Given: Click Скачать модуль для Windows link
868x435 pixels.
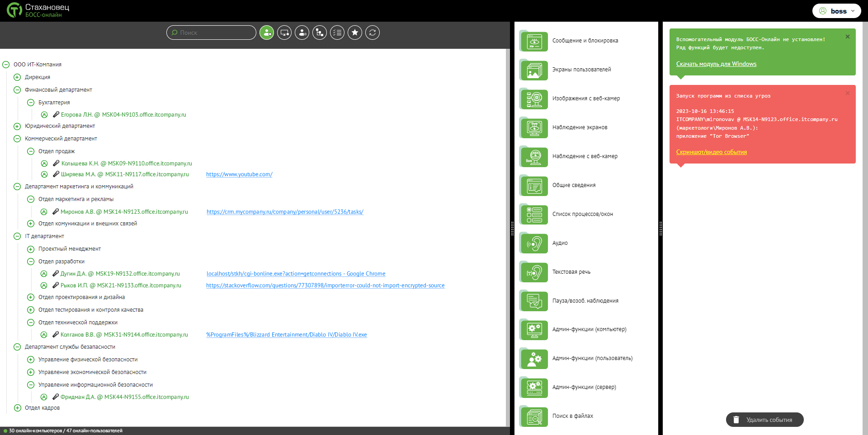Looking at the screenshot, I should [x=716, y=64].
